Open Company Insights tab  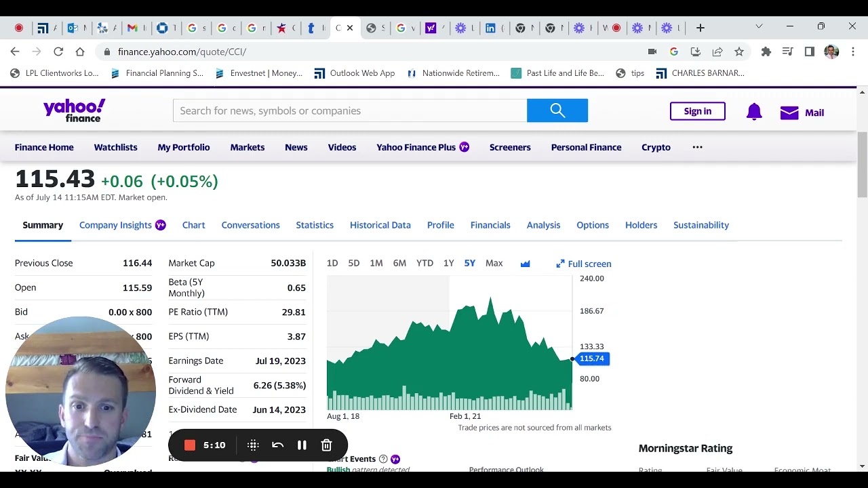[122, 225]
